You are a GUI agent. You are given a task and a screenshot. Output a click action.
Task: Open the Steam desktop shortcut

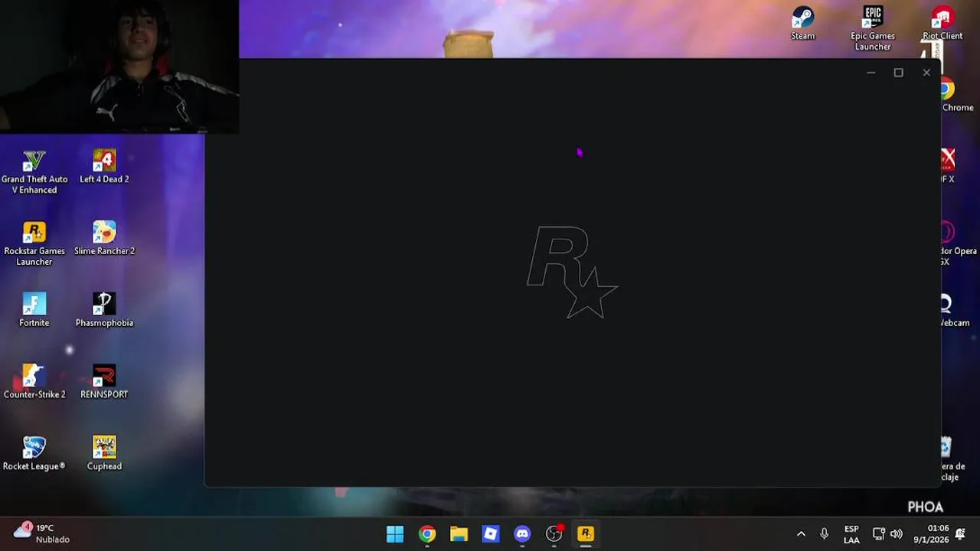coord(803,24)
